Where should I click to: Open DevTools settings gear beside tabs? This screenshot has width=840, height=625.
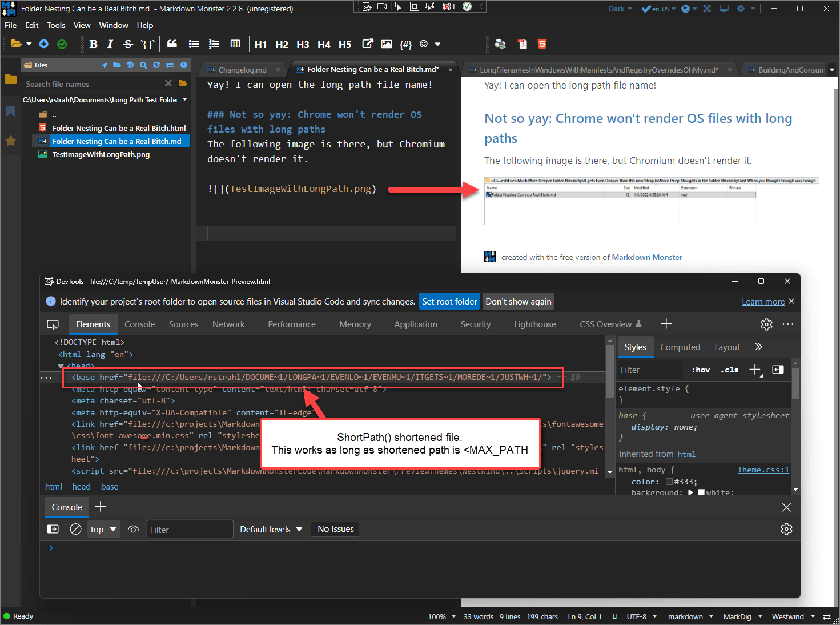coord(766,324)
